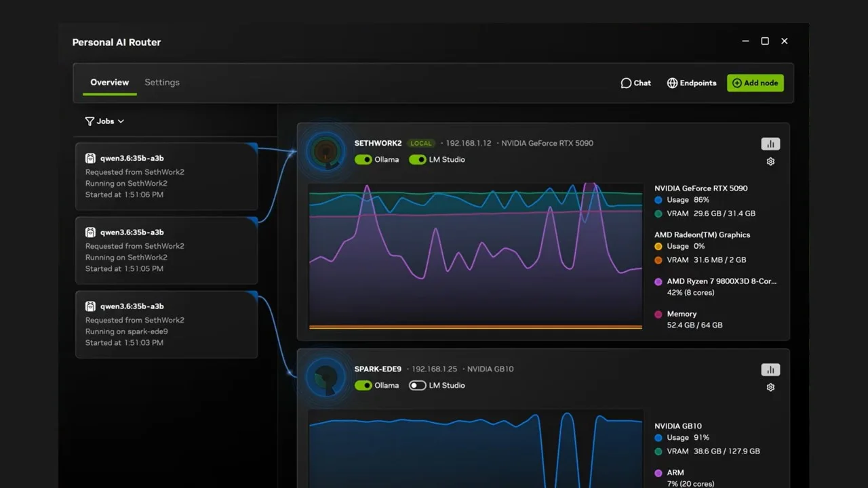Toggle Ollama on SETHWORK2 node
This screenshot has width=868, height=488.
363,160
